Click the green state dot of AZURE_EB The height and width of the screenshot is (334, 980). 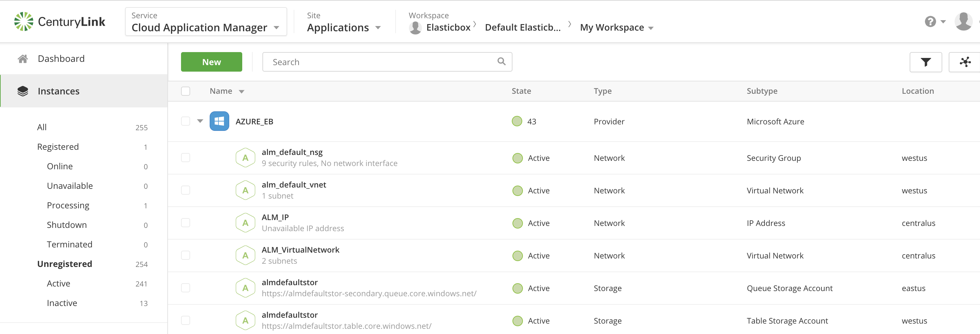tap(517, 121)
